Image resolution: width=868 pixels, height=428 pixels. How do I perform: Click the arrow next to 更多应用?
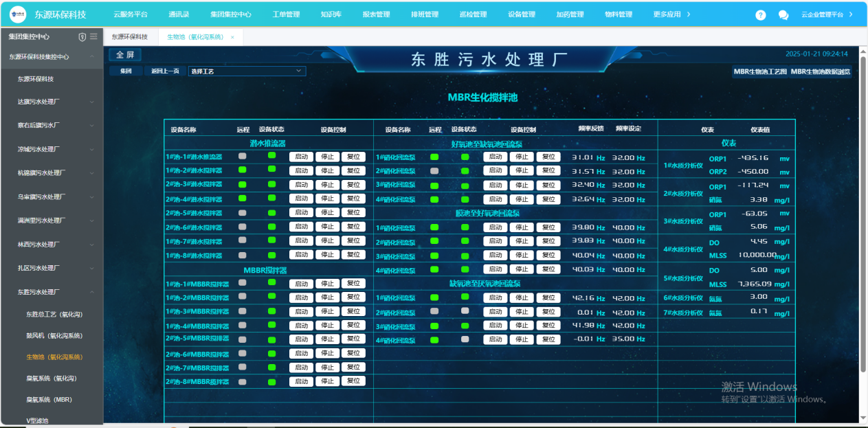687,14
